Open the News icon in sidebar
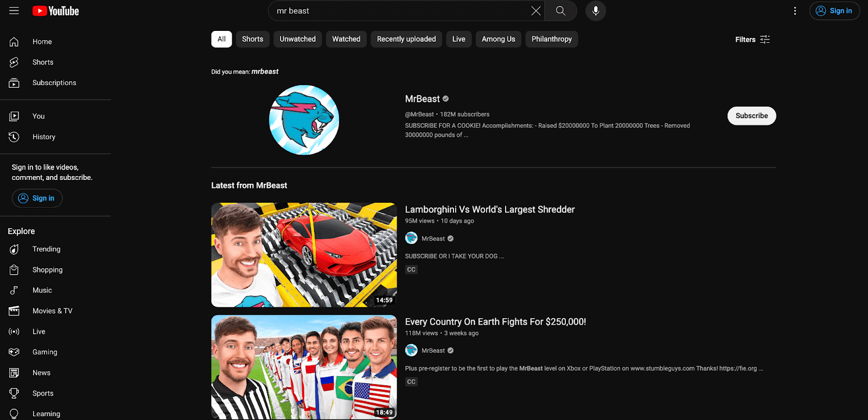The height and width of the screenshot is (420, 868). (x=14, y=373)
